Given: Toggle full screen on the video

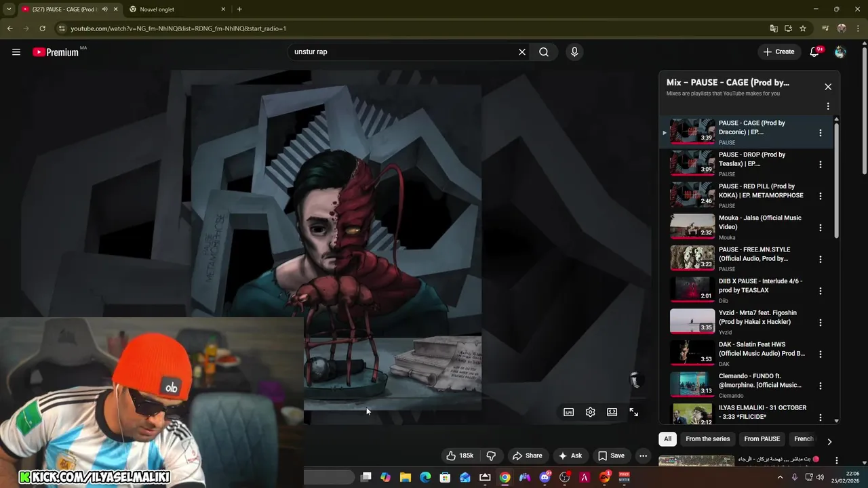Looking at the screenshot, I should (x=634, y=412).
